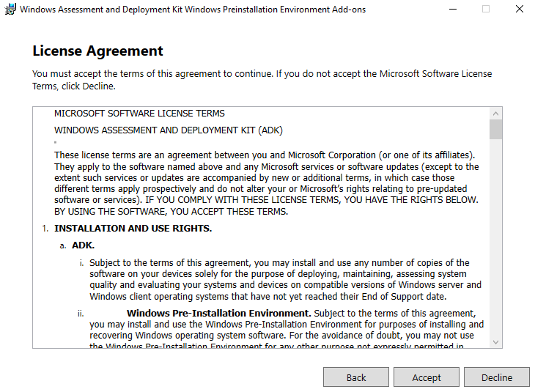The width and height of the screenshot is (535, 392).
Task: Click the 'License Agreement' page heading
Action: [97, 51]
